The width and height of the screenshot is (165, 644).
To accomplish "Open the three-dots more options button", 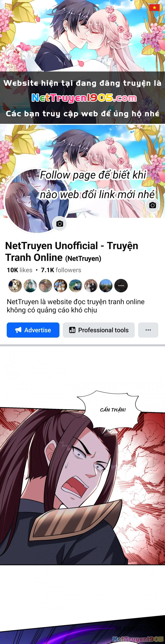I will tap(148, 330).
